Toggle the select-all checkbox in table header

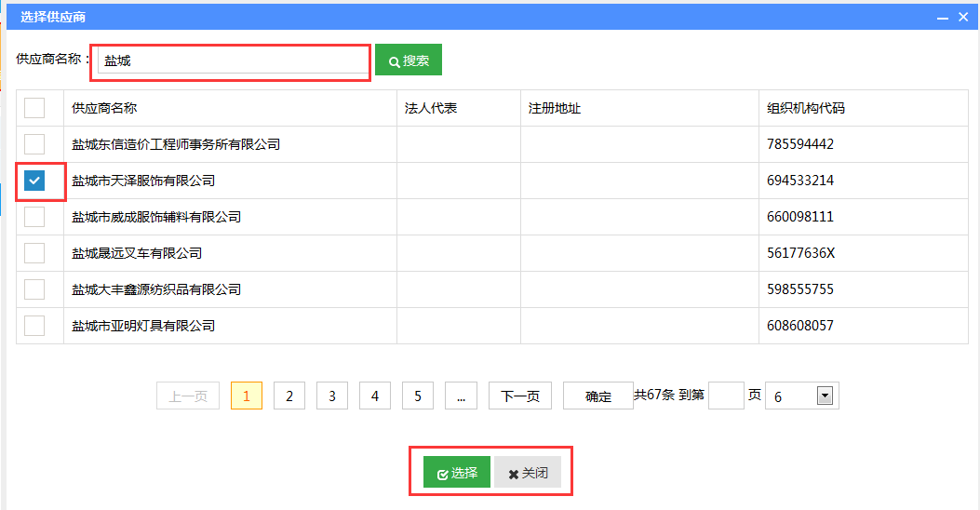coord(34,108)
